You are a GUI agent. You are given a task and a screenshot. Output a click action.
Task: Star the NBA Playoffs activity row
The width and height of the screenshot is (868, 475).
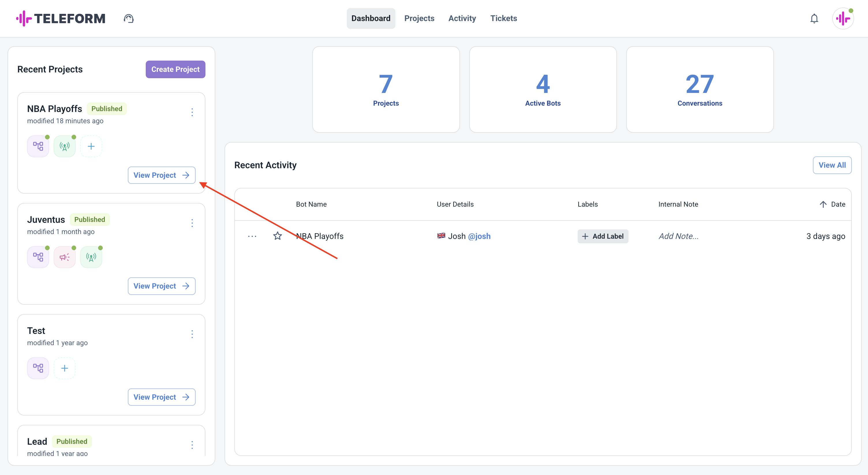click(x=277, y=236)
